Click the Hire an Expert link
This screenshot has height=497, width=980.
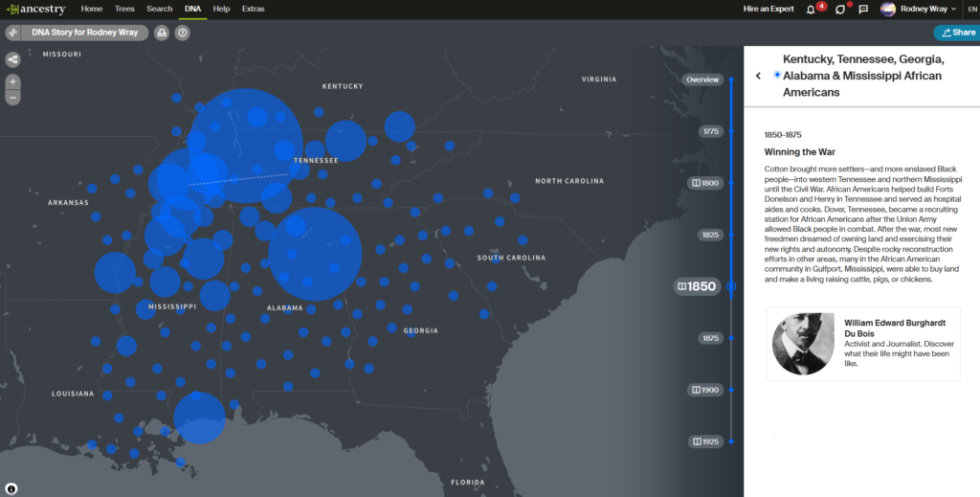[768, 9]
